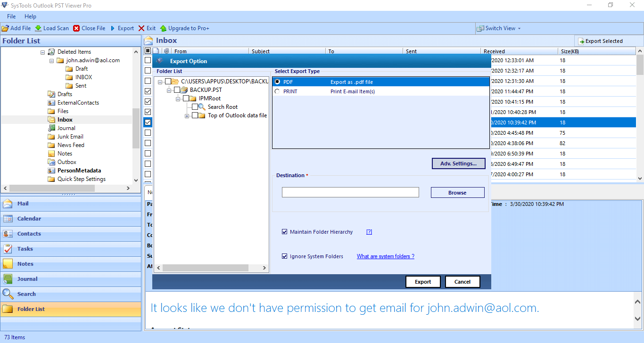The image size is (644, 343).
Task: Select the Outbox folder icon
Action: (51, 162)
